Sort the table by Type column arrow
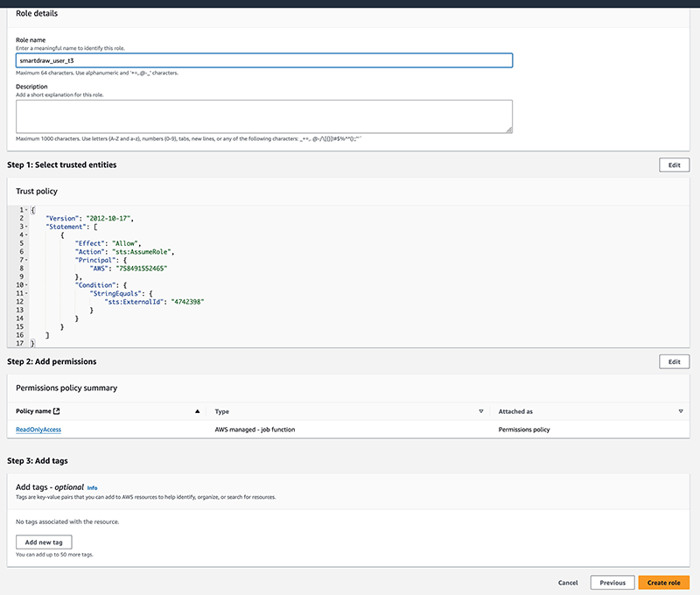The height and width of the screenshot is (595, 700). pyautogui.click(x=480, y=410)
